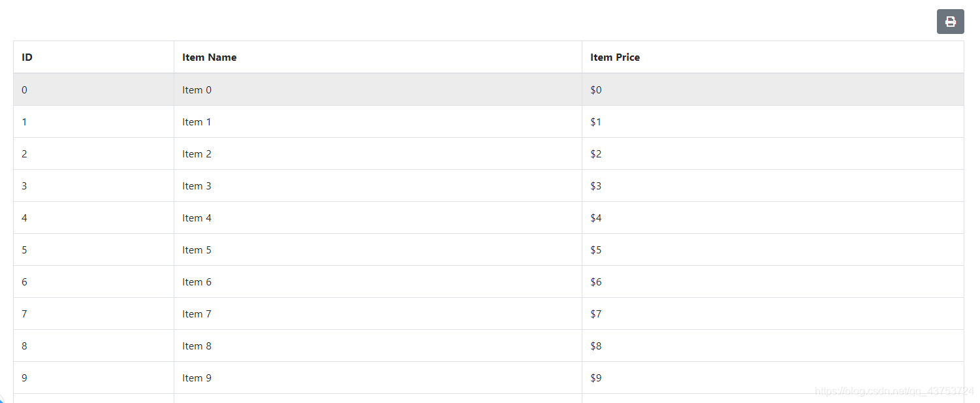Viewport: 980px width, 403px height.
Task: Select the ID column header
Action: pyautogui.click(x=94, y=57)
